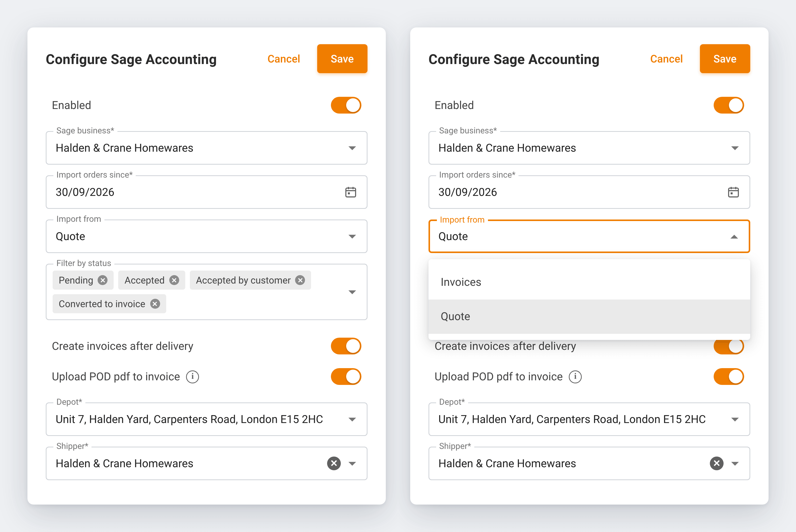Click info icon beside Upload POD in right panel
The width and height of the screenshot is (796, 532).
click(575, 377)
